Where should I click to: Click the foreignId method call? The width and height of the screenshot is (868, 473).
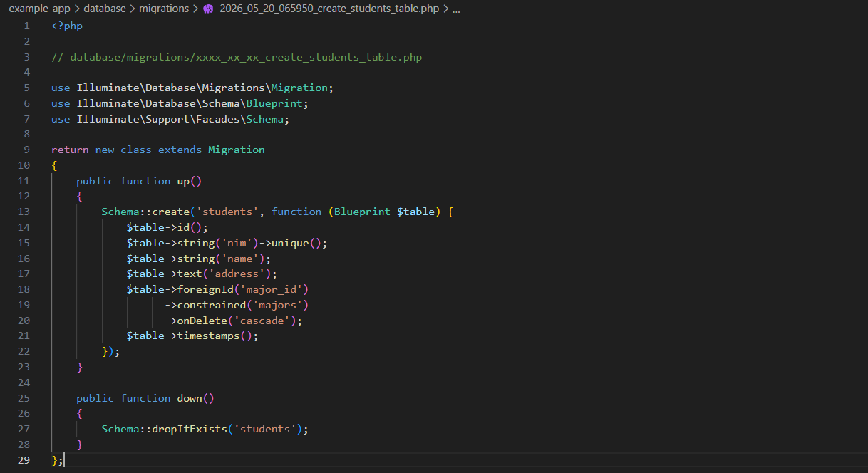205,289
